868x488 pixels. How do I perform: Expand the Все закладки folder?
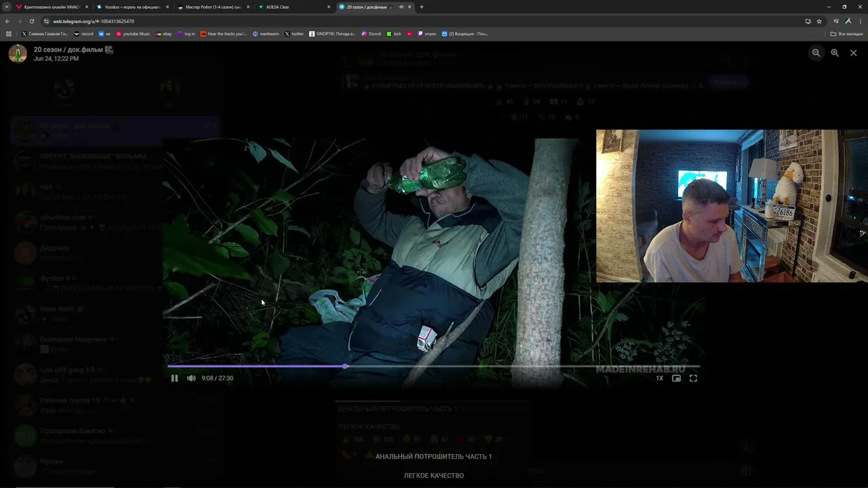pyautogui.click(x=847, y=34)
